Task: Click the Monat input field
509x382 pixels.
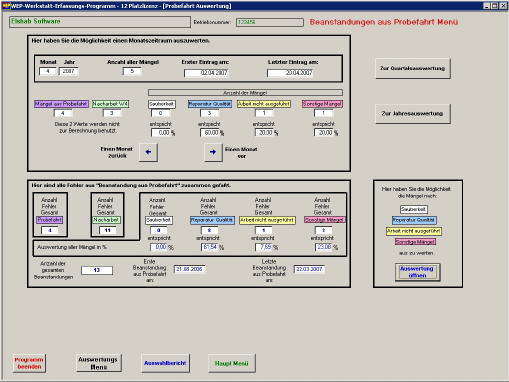Action: 48,71
